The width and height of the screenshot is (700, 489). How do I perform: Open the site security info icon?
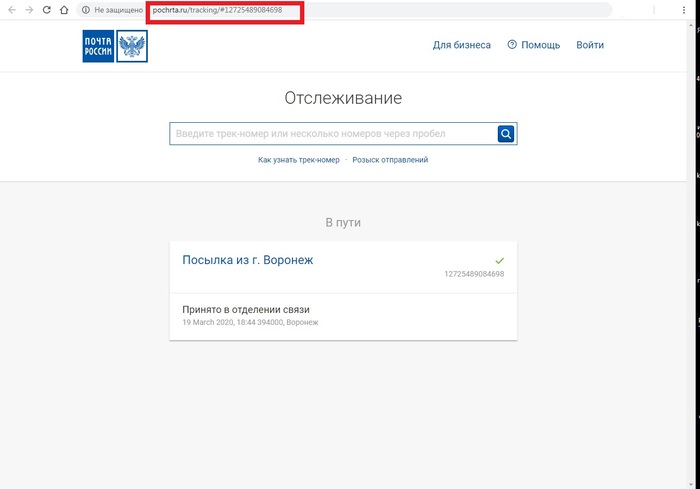[86, 10]
